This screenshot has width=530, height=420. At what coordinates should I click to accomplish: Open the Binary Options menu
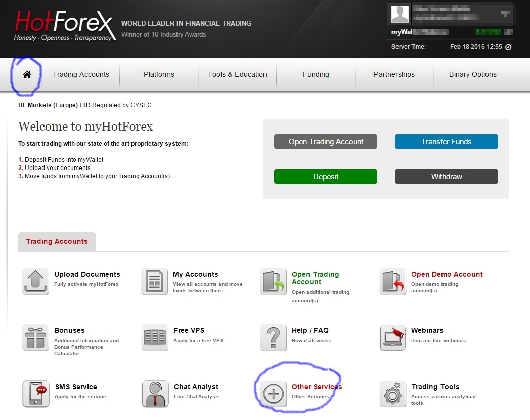click(472, 74)
